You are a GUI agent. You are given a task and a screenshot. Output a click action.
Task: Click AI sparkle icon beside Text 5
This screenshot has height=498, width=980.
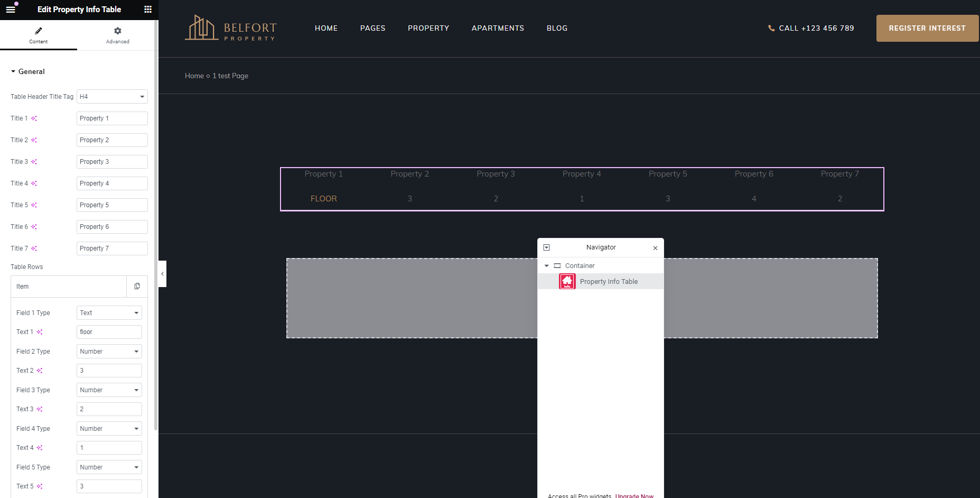40,486
